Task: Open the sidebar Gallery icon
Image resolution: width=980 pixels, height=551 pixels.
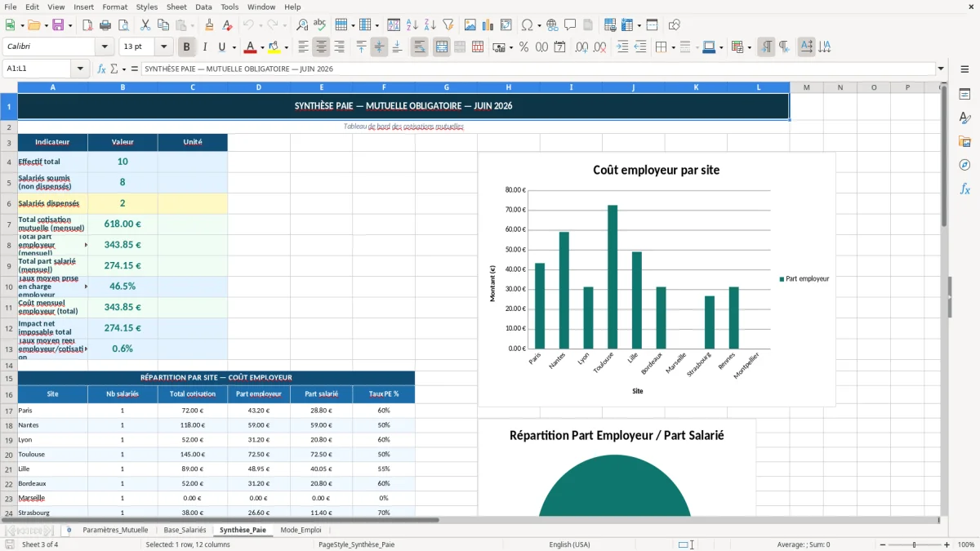Action: pyautogui.click(x=964, y=142)
